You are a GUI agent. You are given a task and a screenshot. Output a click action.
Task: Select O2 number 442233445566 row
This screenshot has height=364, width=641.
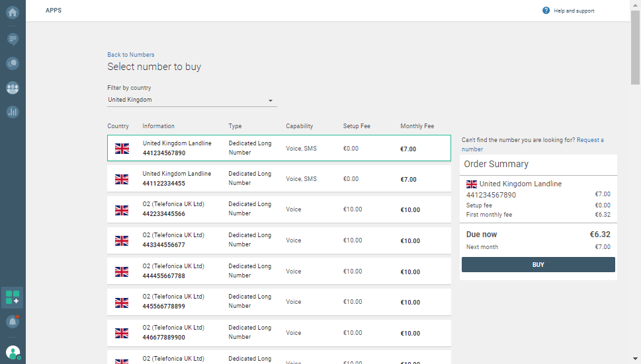click(x=278, y=209)
